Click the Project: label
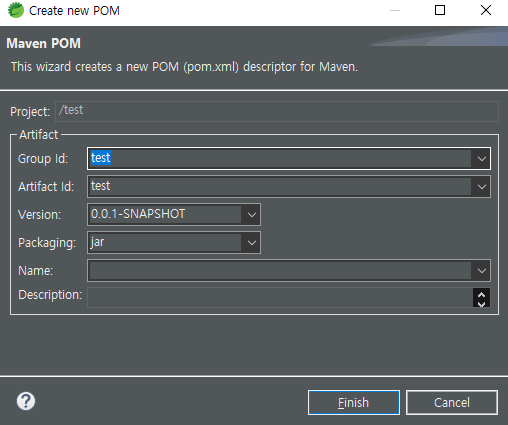508x425 pixels. point(30,112)
